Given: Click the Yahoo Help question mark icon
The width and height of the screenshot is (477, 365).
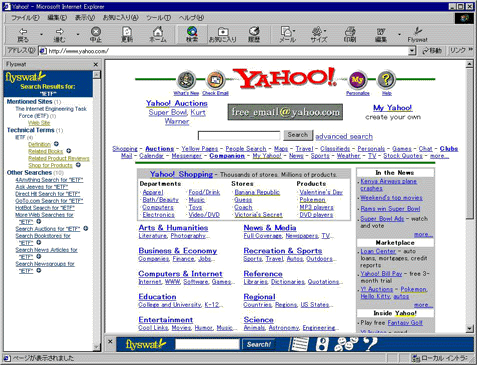Looking at the screenshot, I should coord(386,80).
